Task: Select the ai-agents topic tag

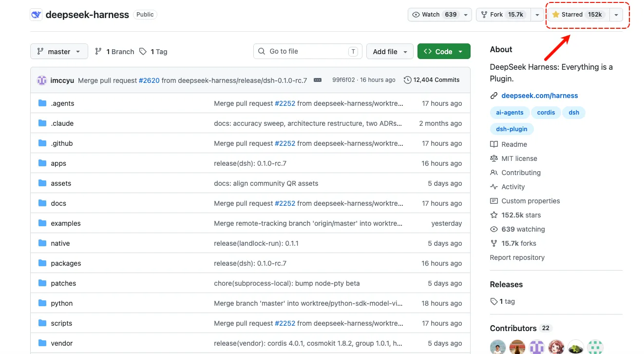Action: [510, 113]
